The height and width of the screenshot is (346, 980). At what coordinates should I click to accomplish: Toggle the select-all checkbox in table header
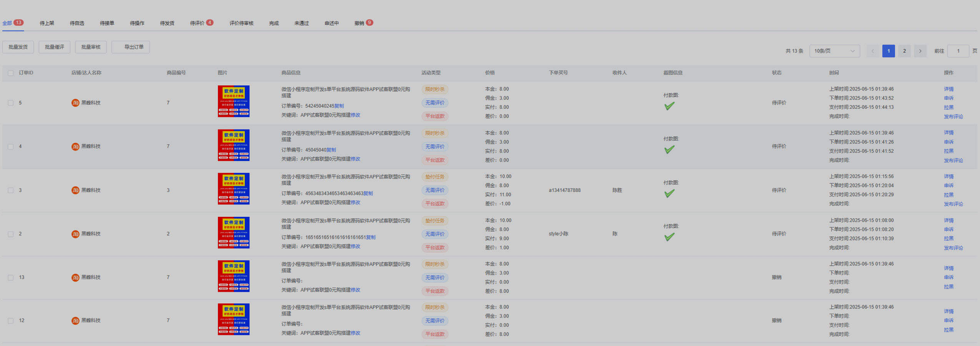click(11, 73)
